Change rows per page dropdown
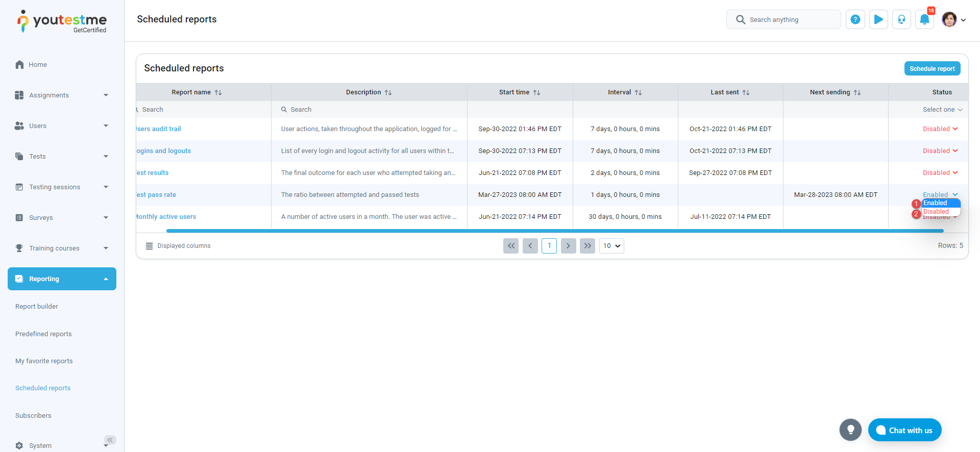980x452 pixels. pyautogui.click(x=611, y=246)
